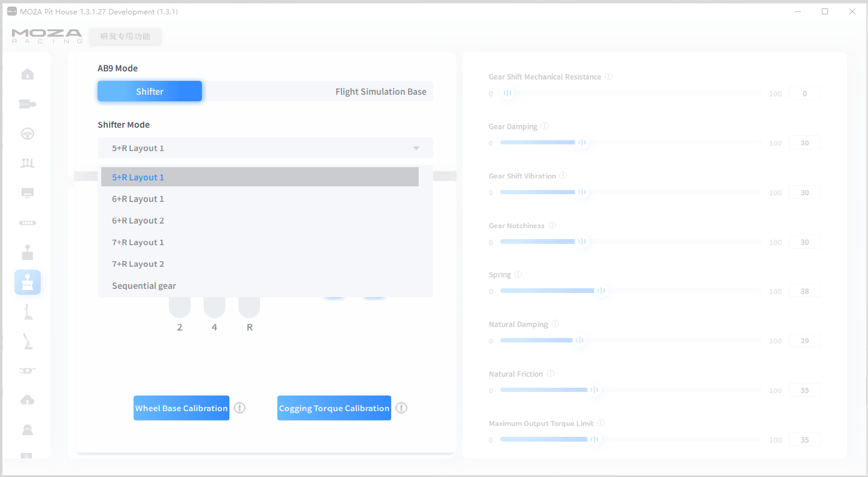Image resolution: width=868 pixels, height=477 pixels.
Task: Select Sequential gear shifter mode
Action: tap(144, 286)
